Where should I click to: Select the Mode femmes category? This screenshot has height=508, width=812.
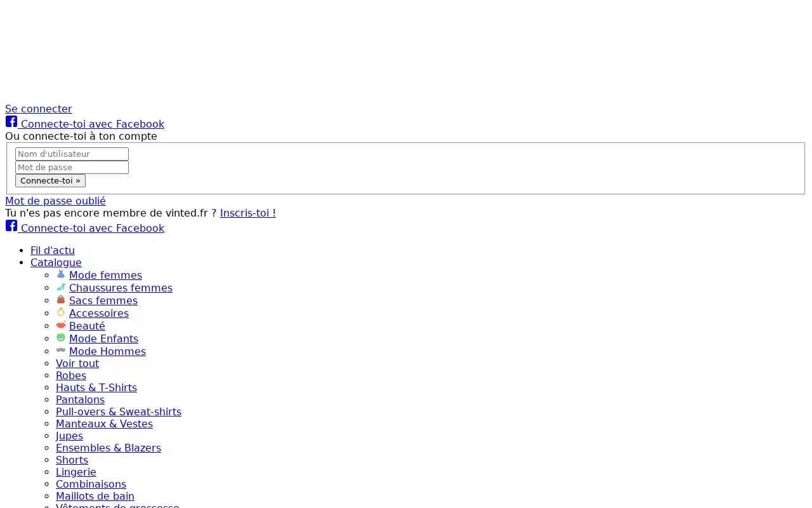click(x=105, y=276)
